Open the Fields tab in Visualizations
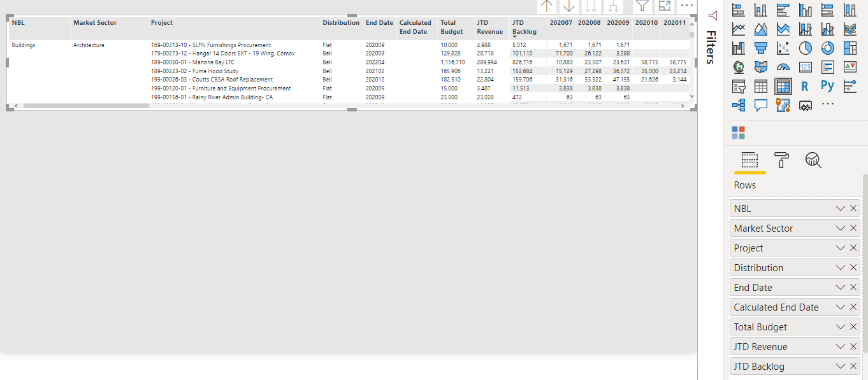868x380 pixels. tap(750, 160)
